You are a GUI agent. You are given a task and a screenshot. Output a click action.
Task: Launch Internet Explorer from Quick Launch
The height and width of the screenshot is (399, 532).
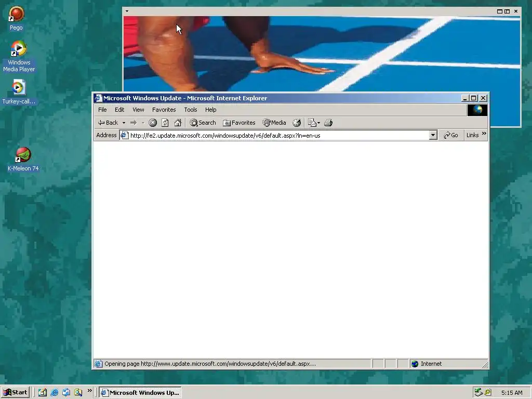coord(54,393)
